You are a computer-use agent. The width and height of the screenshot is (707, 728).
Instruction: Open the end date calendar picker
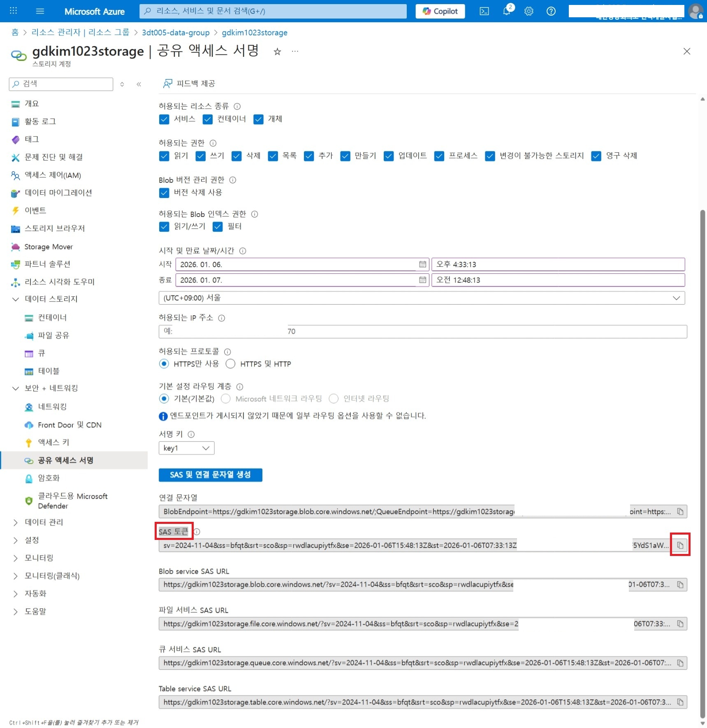pos(422,280)
